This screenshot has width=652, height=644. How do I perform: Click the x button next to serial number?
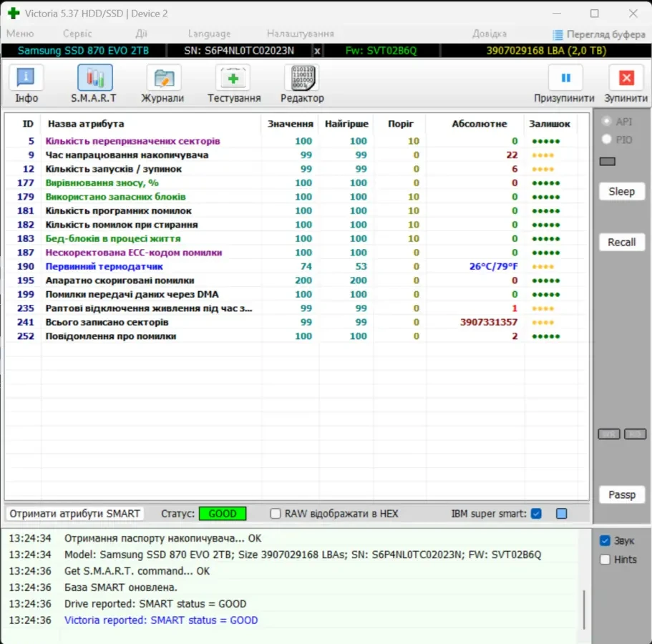[x=317, y=51]
